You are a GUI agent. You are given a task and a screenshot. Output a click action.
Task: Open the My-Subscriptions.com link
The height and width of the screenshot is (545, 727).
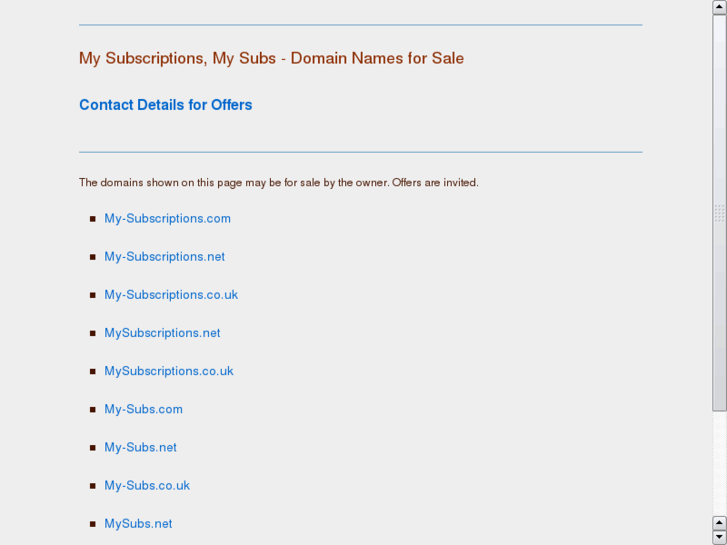tap(167, 218)
